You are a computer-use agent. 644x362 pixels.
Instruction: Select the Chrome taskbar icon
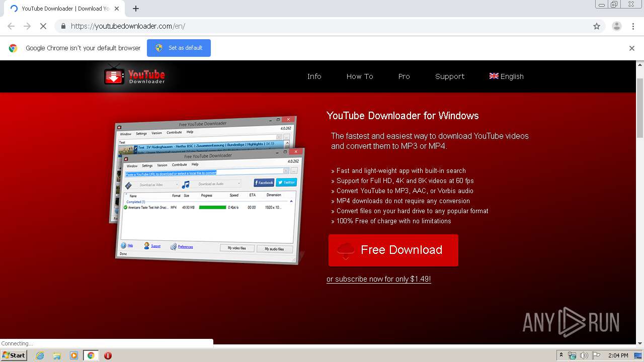91,355
